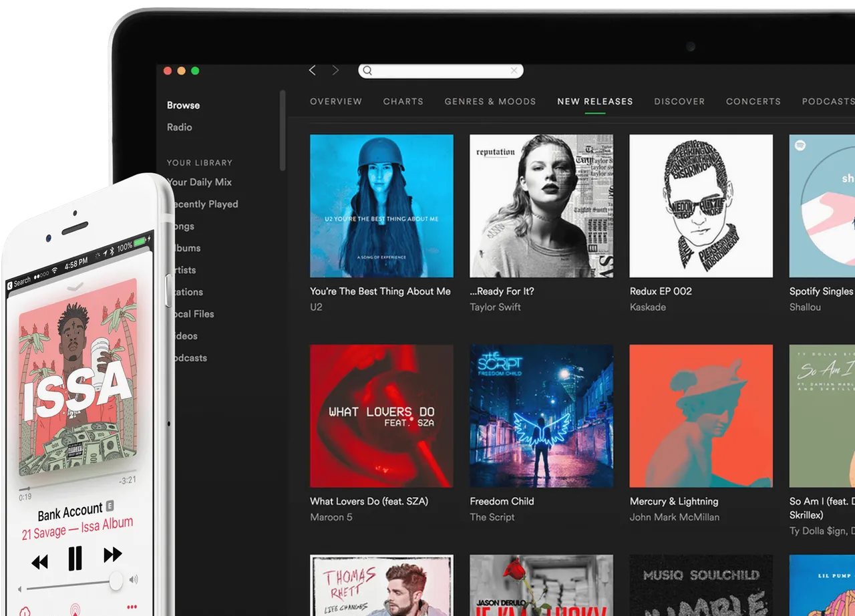Screen dimensions: 855x616
Task: Click the John Mark McMillan artist name
Action: pyautogui.click(x=675, y=517)
